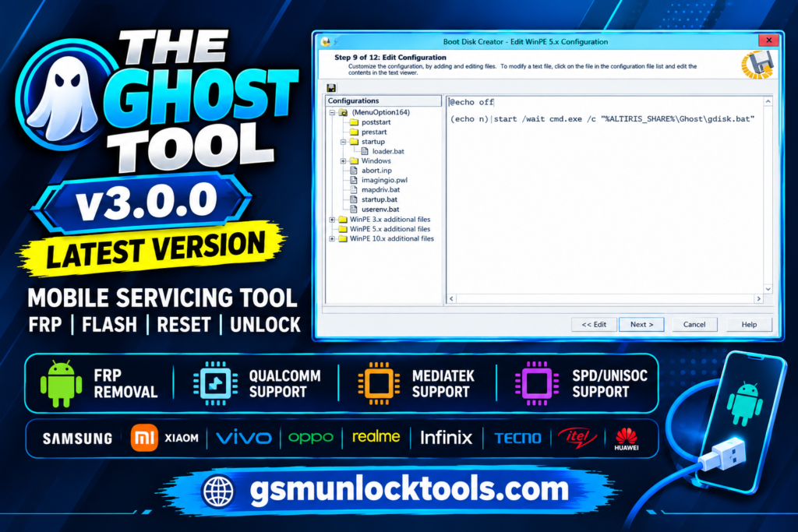Expand WinPE 3.x additional files

click(x=332, y=220)
